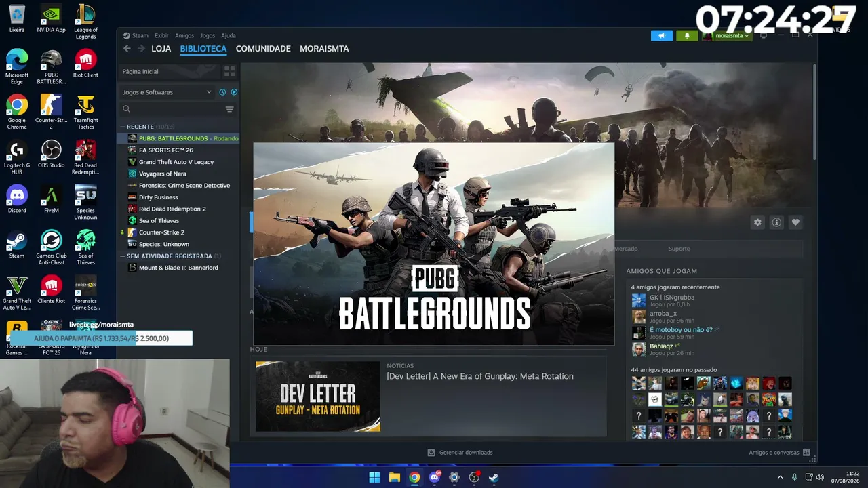
Task: Open the Windows Start menu
Action: pyautogui.click(x=374, y=477)
